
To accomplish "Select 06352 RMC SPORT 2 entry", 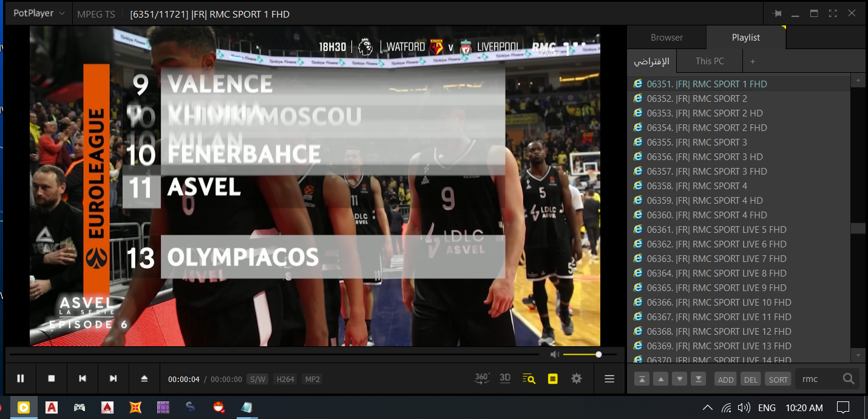I will click(x=739, y=98).
